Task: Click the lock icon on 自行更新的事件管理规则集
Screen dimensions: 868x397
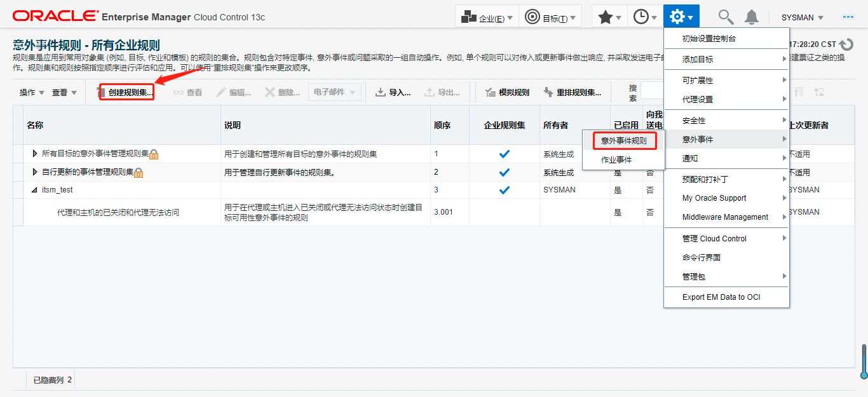Action: coord(139,173)
